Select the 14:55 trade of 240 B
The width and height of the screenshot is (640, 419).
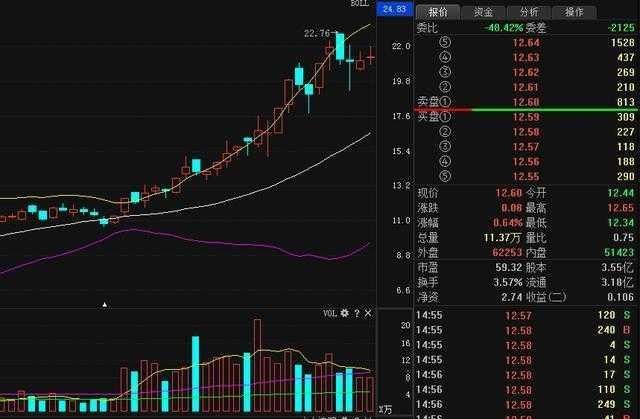[524, 330]
